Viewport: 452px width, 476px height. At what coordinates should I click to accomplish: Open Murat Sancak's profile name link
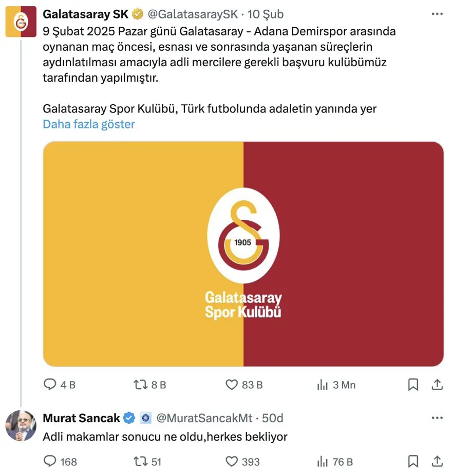pyautogui.click(x=81, y=418)
